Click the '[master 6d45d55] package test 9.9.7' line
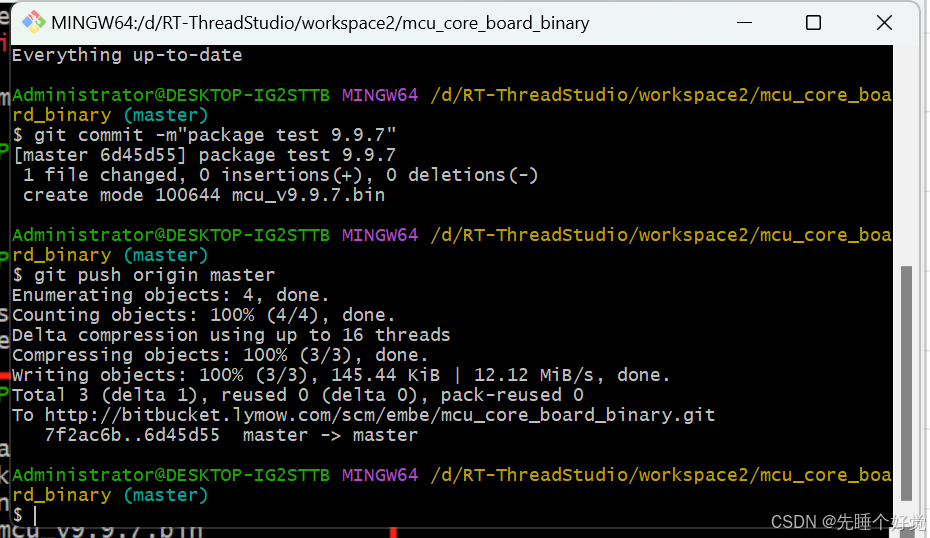This screenshot has height=538, width=930. point(204,155)
